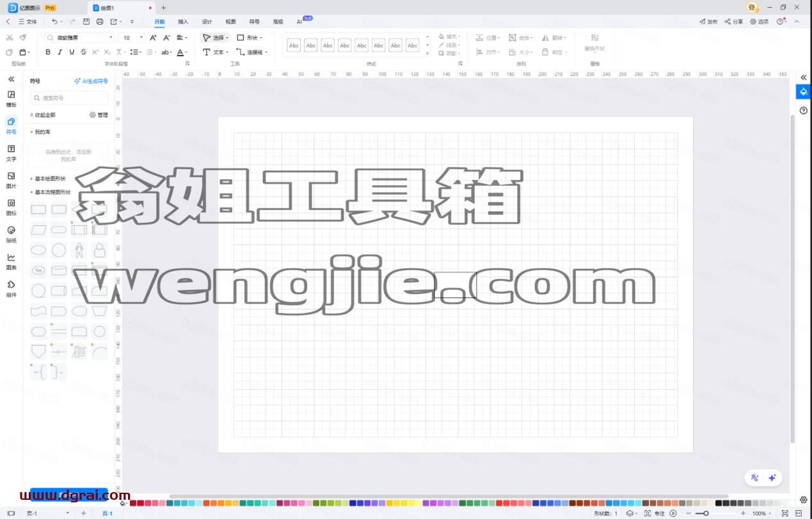Click the Format Painter icon

click(x=23, y=38)
